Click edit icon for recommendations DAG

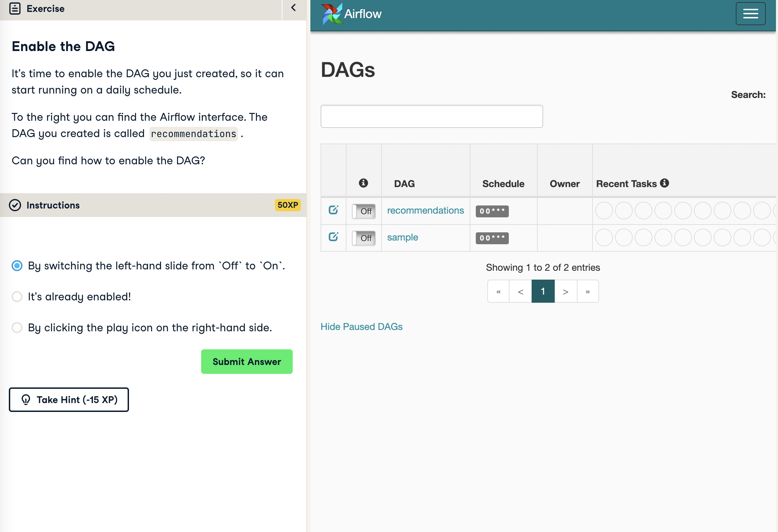(x=333, y=210)
